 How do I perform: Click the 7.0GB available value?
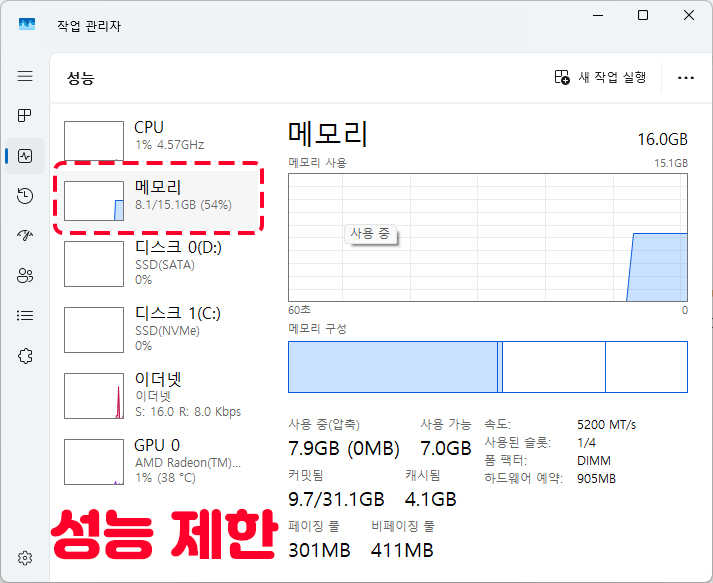(446, 448)
